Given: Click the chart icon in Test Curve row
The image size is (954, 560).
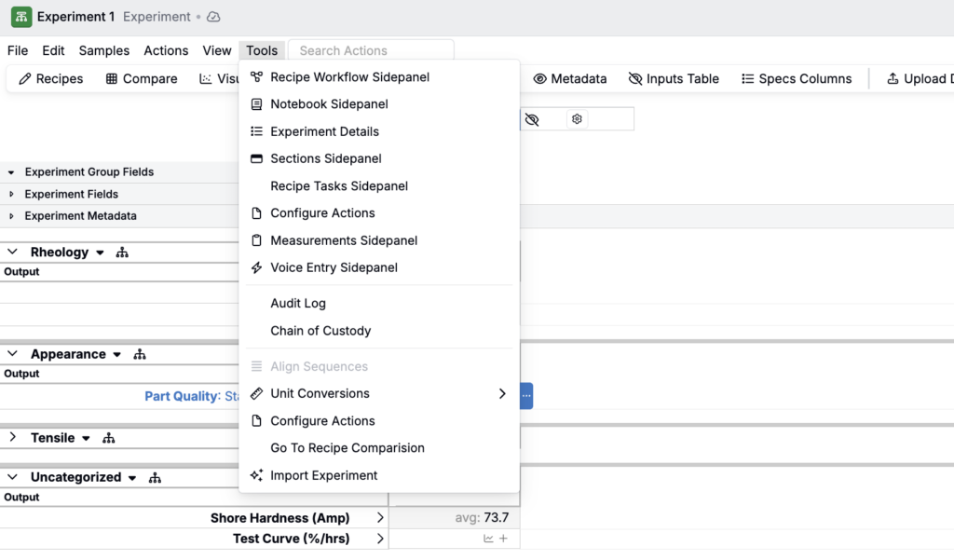Looking at the screenshot, I should pos(488,539).
